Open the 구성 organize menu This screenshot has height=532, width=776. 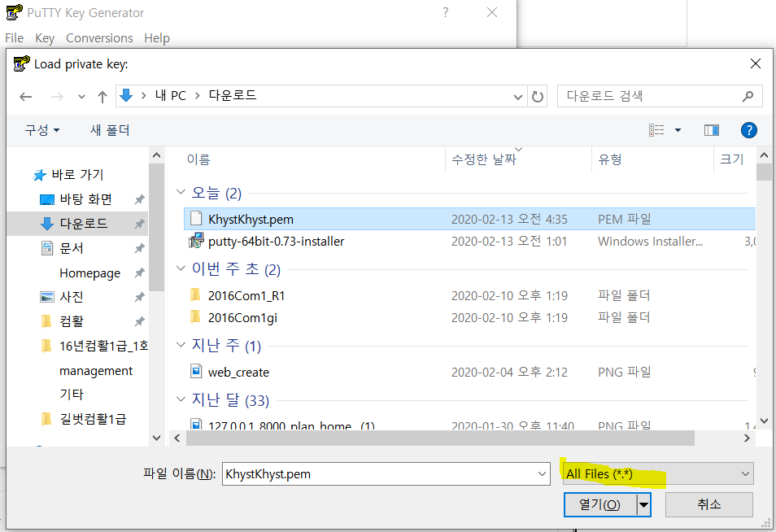[x=42, y=130]
